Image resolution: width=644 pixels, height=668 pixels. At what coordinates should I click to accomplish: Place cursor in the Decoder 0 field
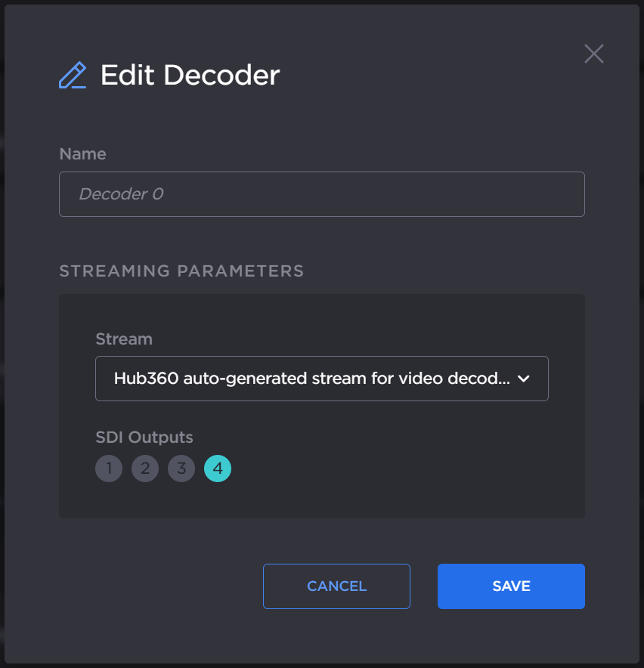pos(321,194)
